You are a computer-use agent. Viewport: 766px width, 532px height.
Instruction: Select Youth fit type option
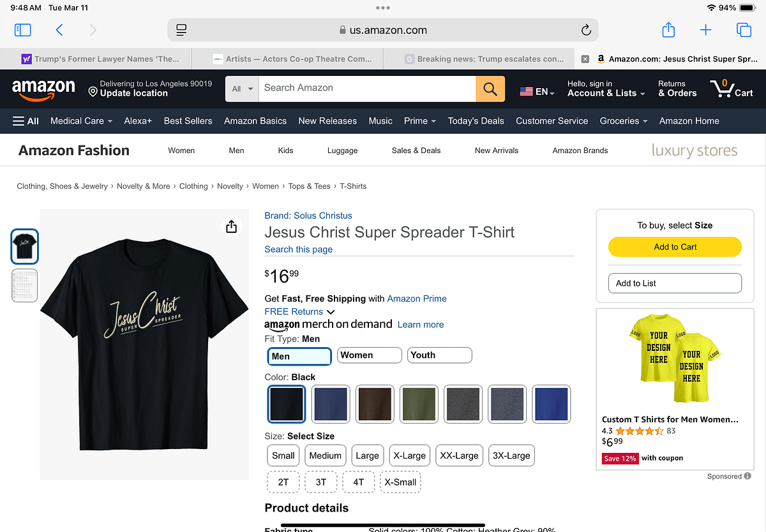[440, 355]
